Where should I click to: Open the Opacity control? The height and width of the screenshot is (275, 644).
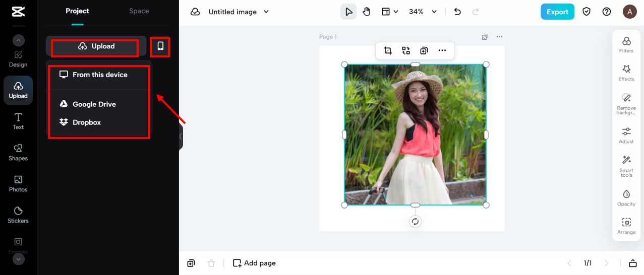pyautogui.click(x=626, y=198)
